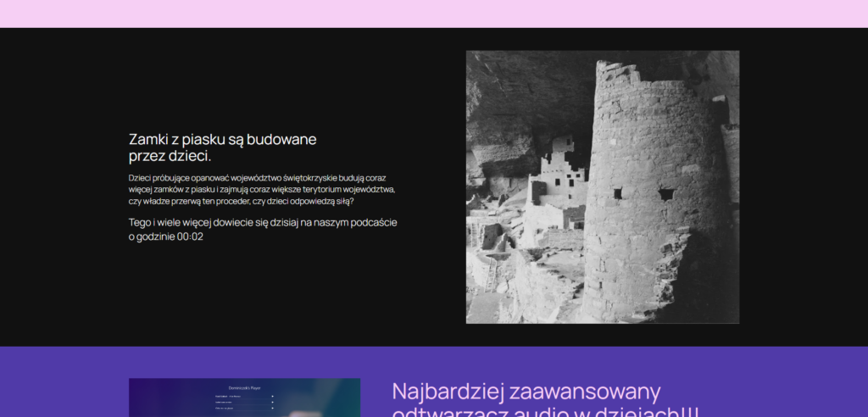Click the third track's play arrow in player preview
This screenshot has height=417, width=868.
[x=272, y=408]
